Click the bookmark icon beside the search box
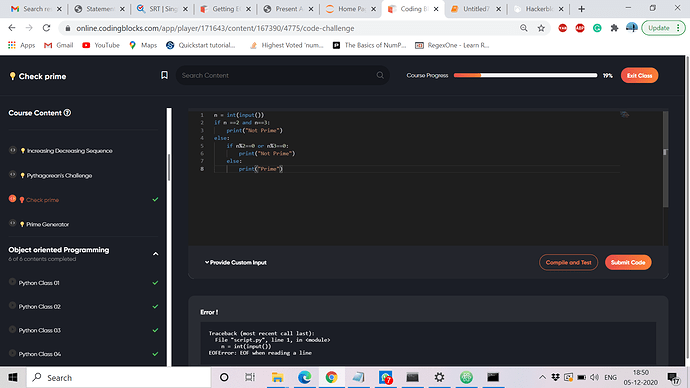 click(164, 75)
